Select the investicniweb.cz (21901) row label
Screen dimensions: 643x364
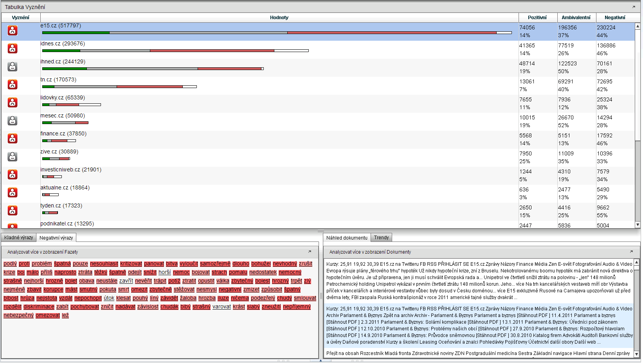tap(71, 170)
